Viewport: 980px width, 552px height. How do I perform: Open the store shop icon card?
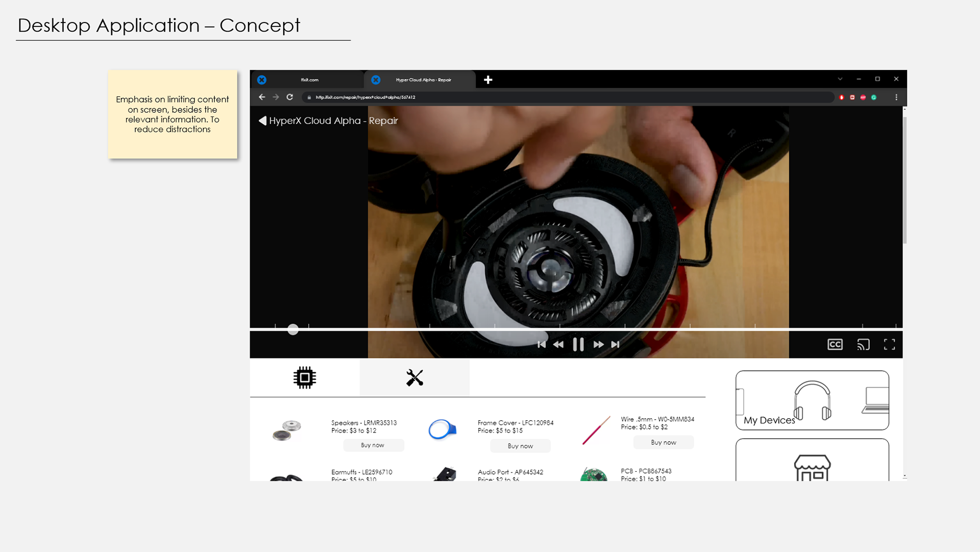click(812, 466)
